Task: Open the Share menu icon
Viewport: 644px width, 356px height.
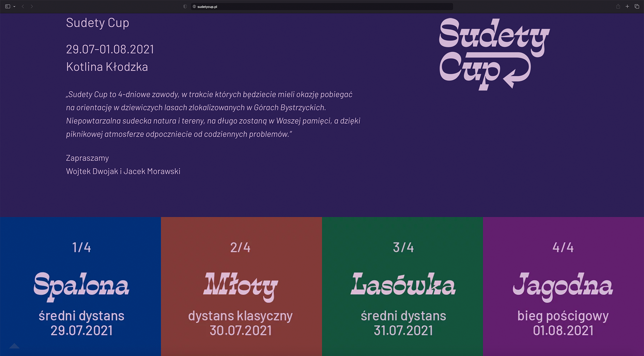Action: click(618, 6)
